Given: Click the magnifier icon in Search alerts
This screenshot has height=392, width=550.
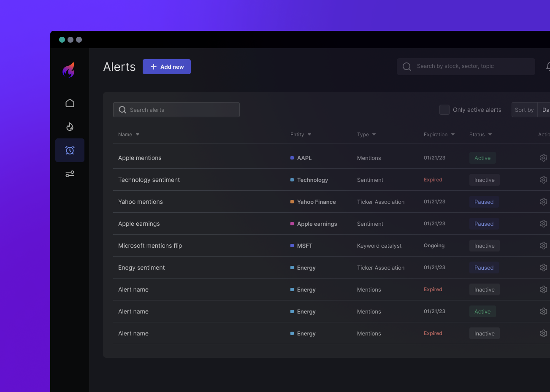Looking at the screenshot, I should pyautogui.click(x=122, y=110).
